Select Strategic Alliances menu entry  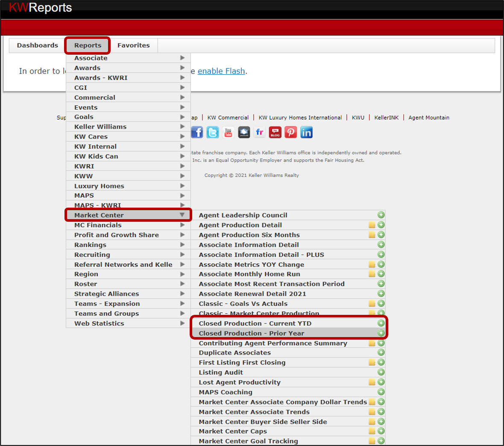pos(128,293)
